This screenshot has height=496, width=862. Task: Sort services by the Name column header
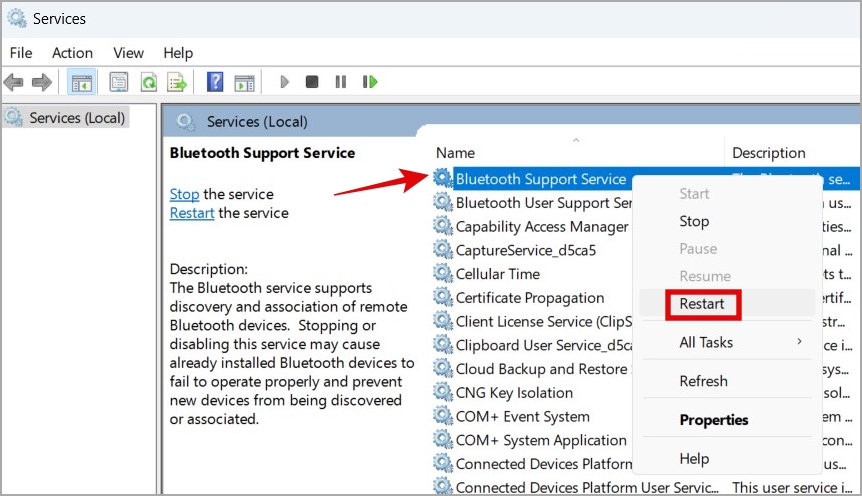click(x=456, y=153)
